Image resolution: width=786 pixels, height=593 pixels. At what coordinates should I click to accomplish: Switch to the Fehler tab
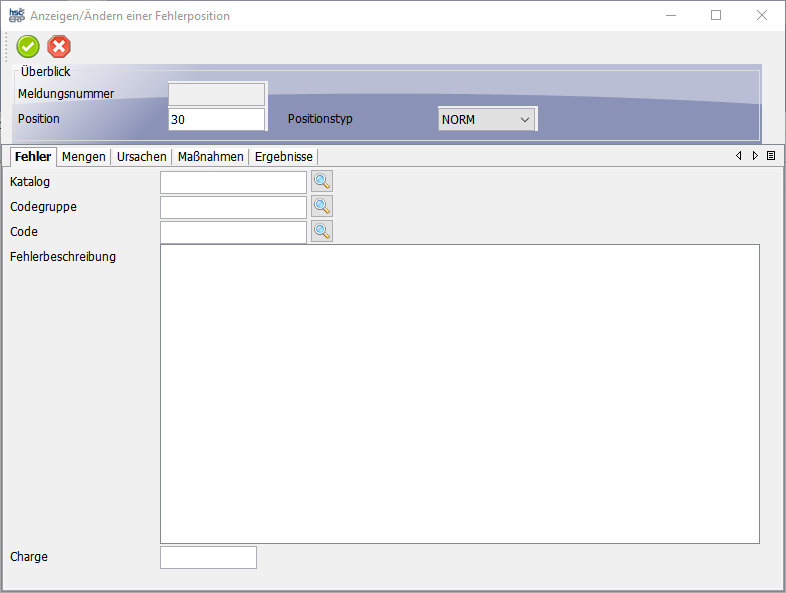33,157
